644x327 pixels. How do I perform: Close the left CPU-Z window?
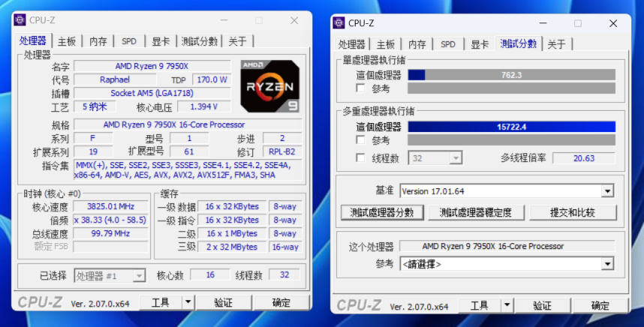pos(294,20)
